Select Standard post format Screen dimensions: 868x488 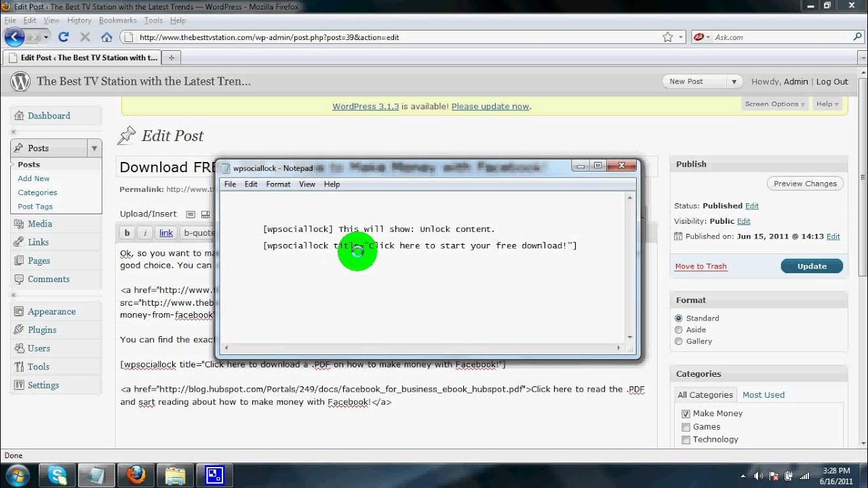coord(679,319)
